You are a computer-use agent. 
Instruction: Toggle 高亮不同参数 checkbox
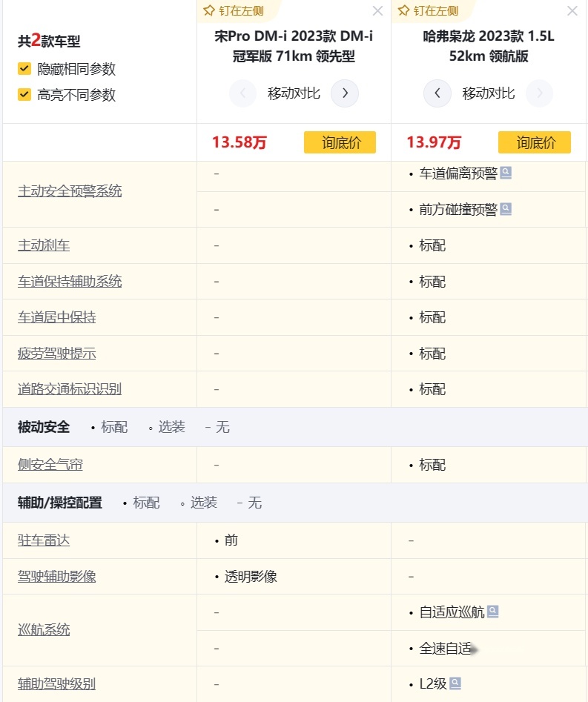(x=24, y=94)
